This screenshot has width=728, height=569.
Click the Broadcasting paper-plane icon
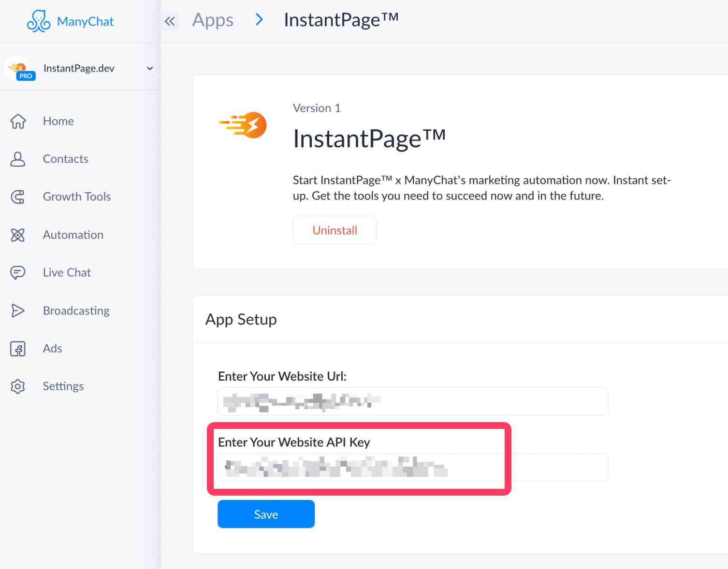18,311
